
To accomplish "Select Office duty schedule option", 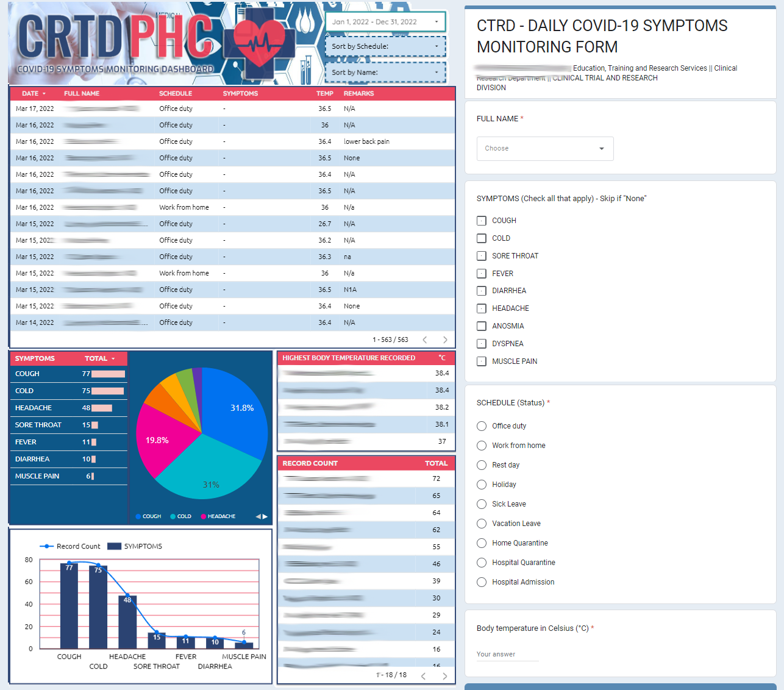I will point(482,426).
